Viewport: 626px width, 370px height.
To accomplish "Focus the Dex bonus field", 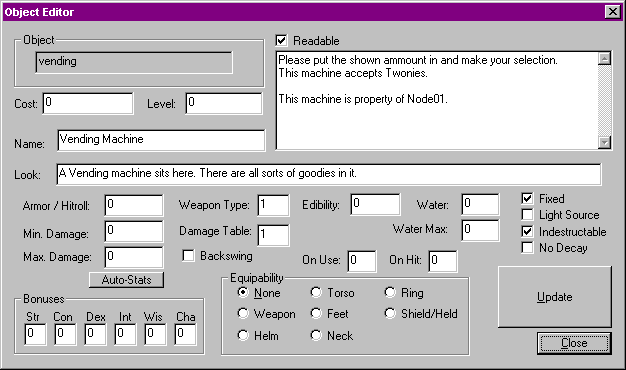I will tap(95, 334).
